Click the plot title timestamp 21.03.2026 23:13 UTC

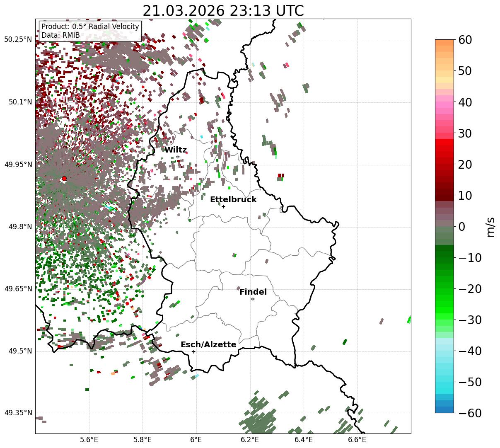[x=223, y=11]
